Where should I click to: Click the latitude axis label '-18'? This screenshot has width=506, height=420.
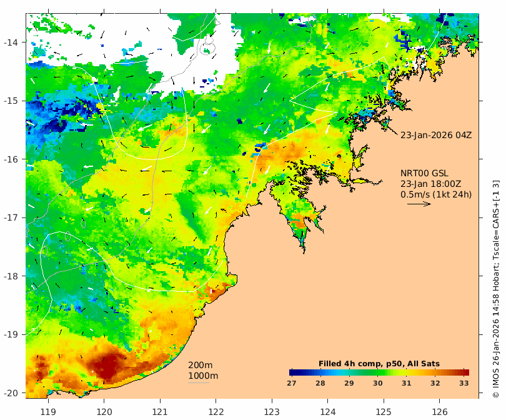click(11, 276)
